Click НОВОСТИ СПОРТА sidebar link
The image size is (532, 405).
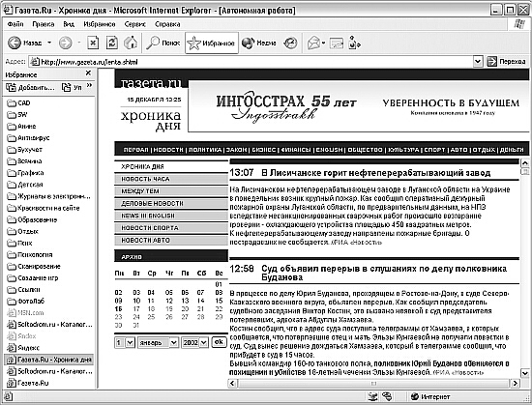tap(171, 228)
